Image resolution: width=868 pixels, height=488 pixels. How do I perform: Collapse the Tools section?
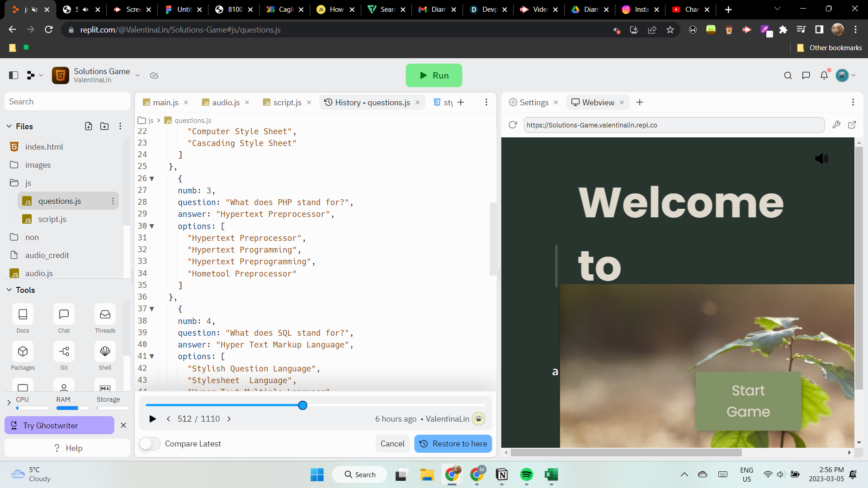pyautogui.click(x=9, y=290)
